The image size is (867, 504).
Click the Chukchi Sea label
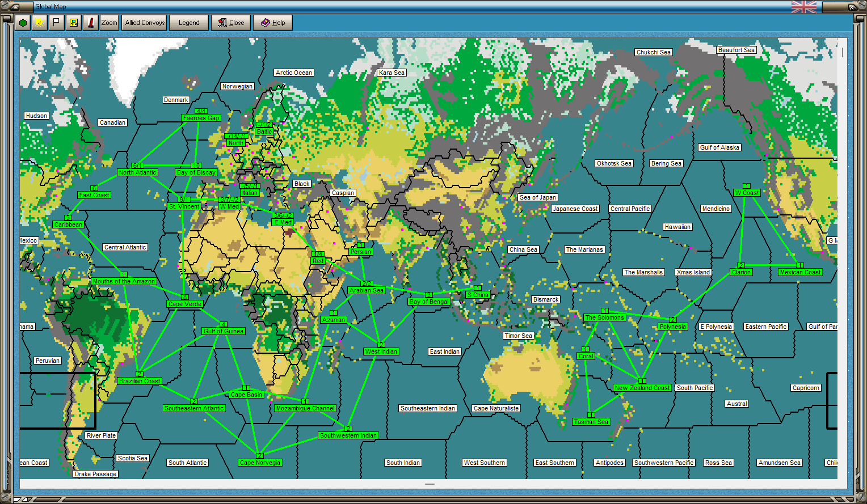(x=654, y=52)
